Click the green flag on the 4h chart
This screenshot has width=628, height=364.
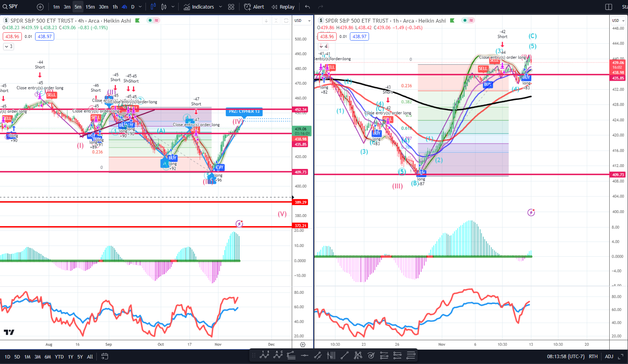point(137,20)
